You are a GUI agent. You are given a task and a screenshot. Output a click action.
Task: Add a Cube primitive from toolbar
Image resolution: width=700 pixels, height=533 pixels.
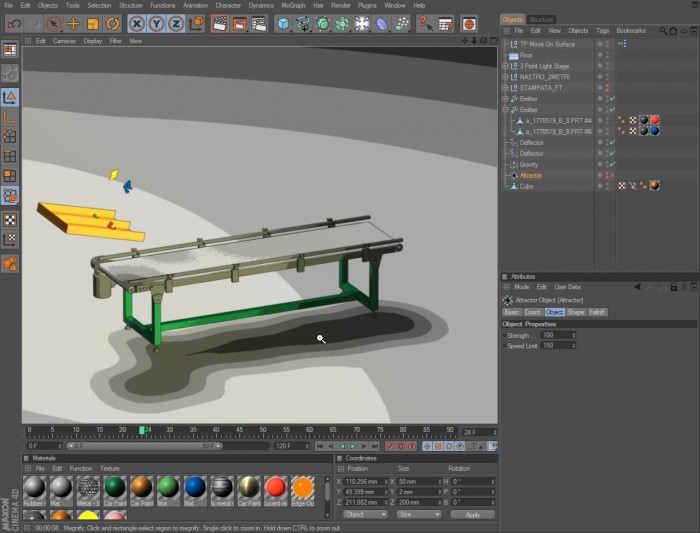click(x=283, y=24)
